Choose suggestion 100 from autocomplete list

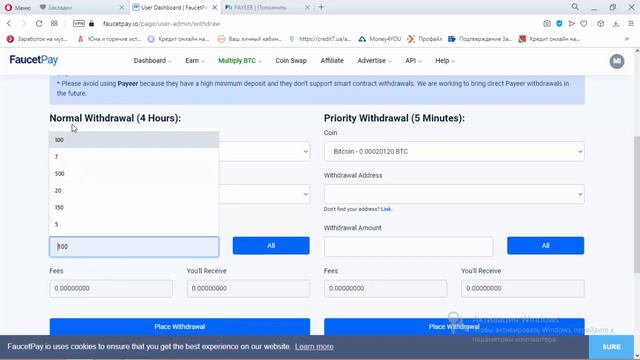(x=134, y=140)
